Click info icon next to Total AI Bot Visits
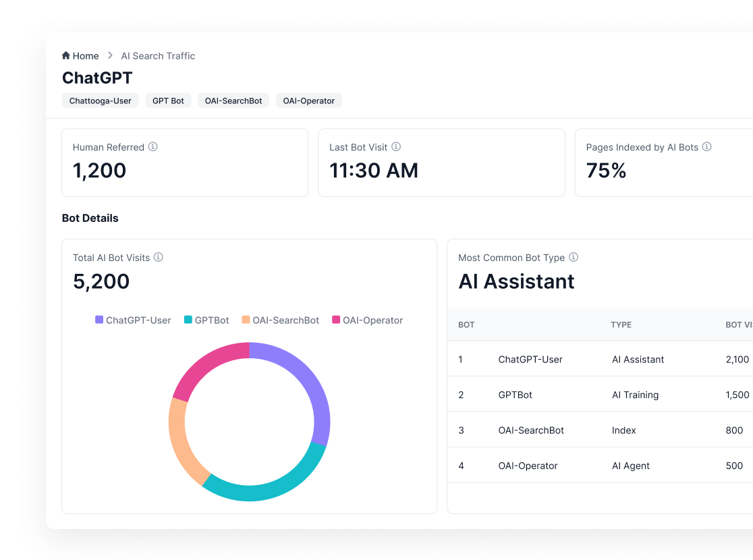The width and height of the screenshot is (753, 560). (159, 257)
